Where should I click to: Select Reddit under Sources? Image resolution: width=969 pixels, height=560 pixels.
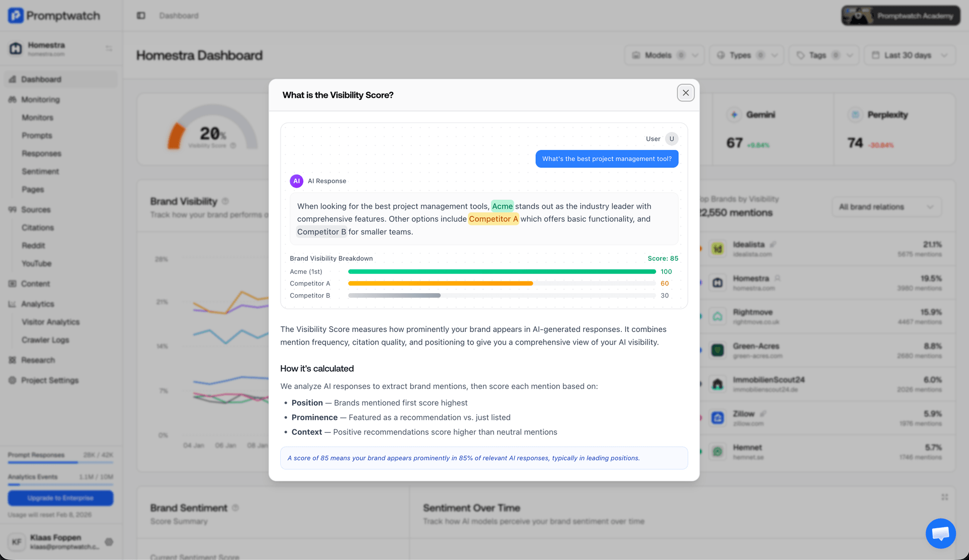(33, 245)
